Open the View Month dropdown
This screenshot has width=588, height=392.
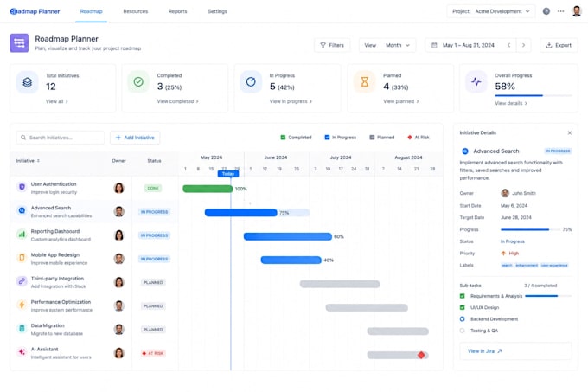coord(387,45)
